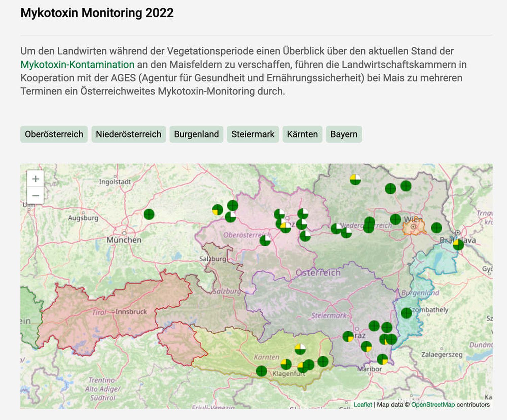Click the marker directly above Klagenfurt label
This screenshot has height=420, width=507.
click(286, 364)
